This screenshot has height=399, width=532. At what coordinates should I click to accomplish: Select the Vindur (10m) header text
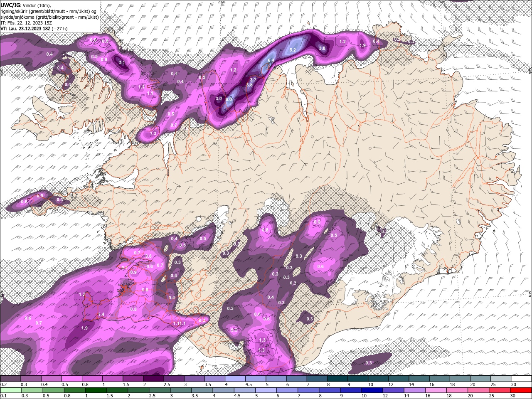coord(37,5)
